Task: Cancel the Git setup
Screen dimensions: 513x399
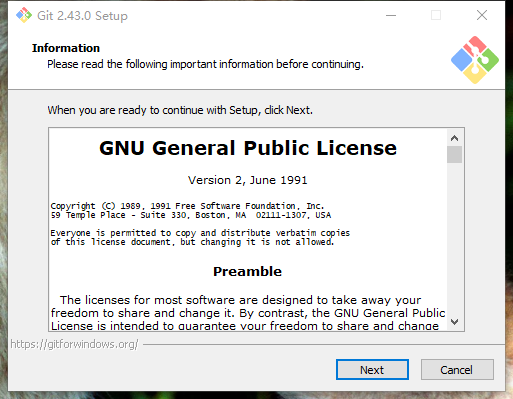Action: pos(457,369)
